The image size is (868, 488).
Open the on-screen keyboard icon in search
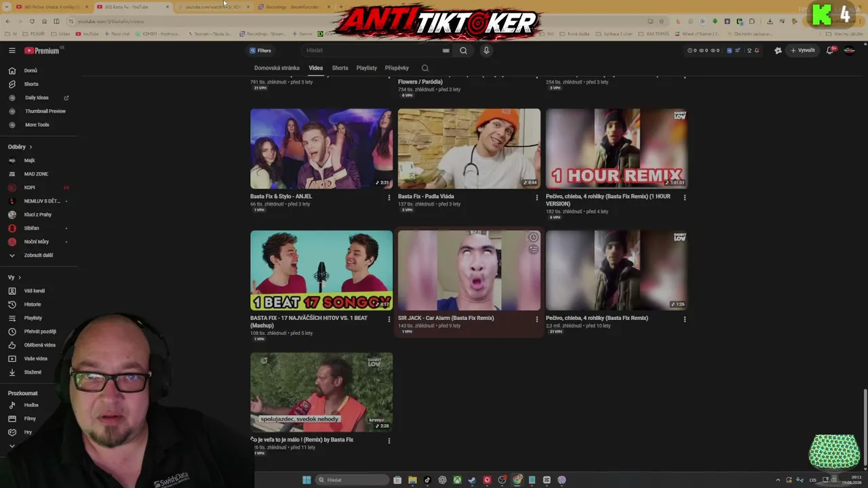446,50
